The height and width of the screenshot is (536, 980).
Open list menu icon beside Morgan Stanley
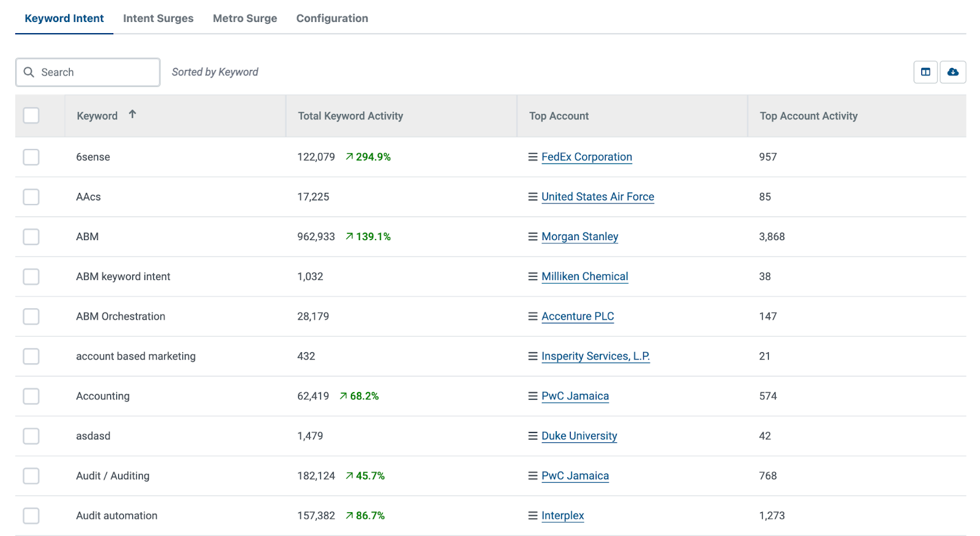point(533,236)
